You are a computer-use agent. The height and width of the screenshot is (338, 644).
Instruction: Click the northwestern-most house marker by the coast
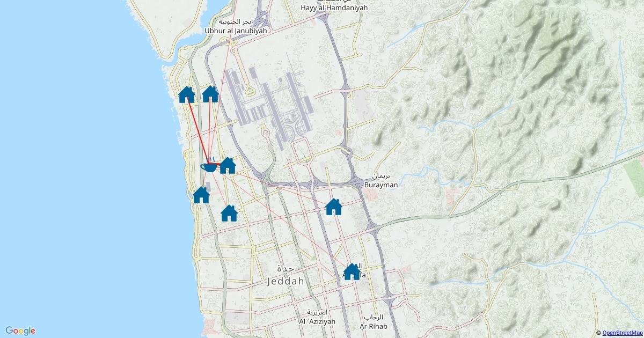[187, 94]
